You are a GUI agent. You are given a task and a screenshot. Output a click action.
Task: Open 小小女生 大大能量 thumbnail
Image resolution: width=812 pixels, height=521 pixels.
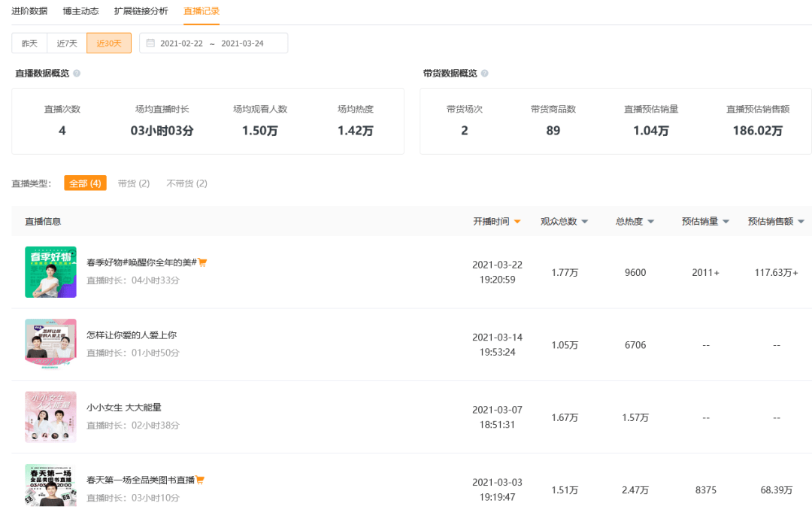[51, 417]
